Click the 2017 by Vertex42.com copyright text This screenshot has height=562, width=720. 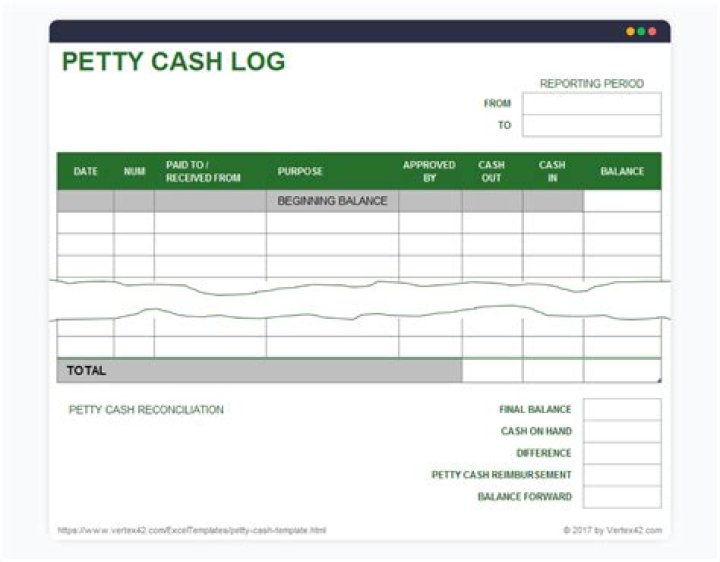[x=613, y=530]
